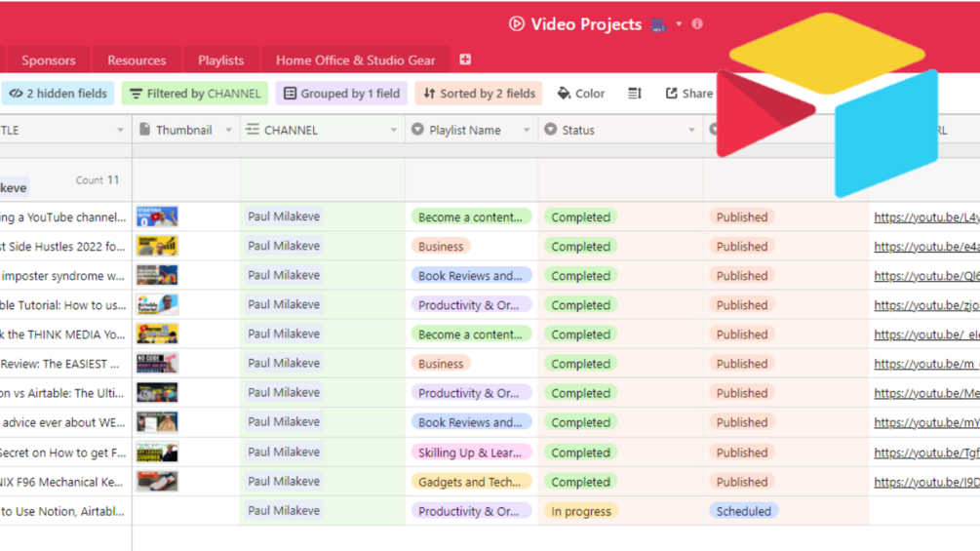The height and width of the screenshot is (551, 980).
Task: Select Published tag in Secret on How row
Action: tap(742, 453)
